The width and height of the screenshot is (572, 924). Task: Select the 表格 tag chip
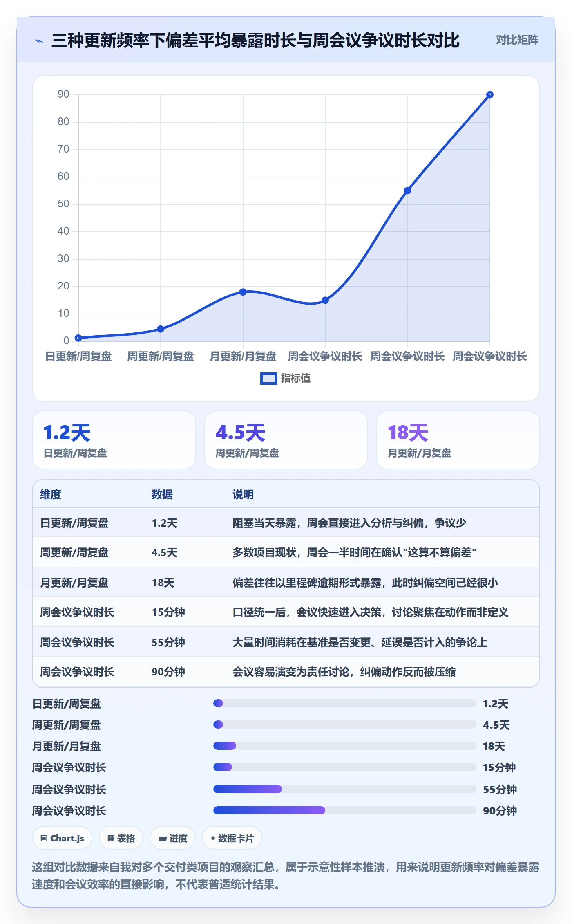click(121, 838)
